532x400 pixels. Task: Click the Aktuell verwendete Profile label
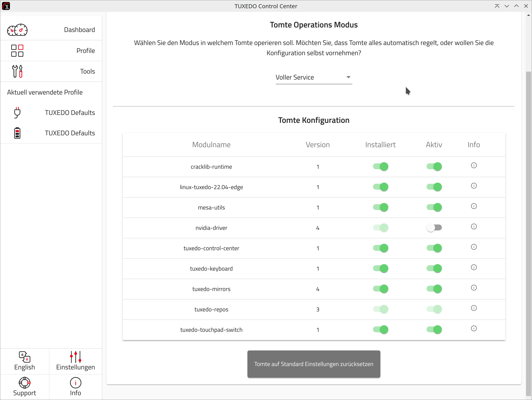pos(45,92)
